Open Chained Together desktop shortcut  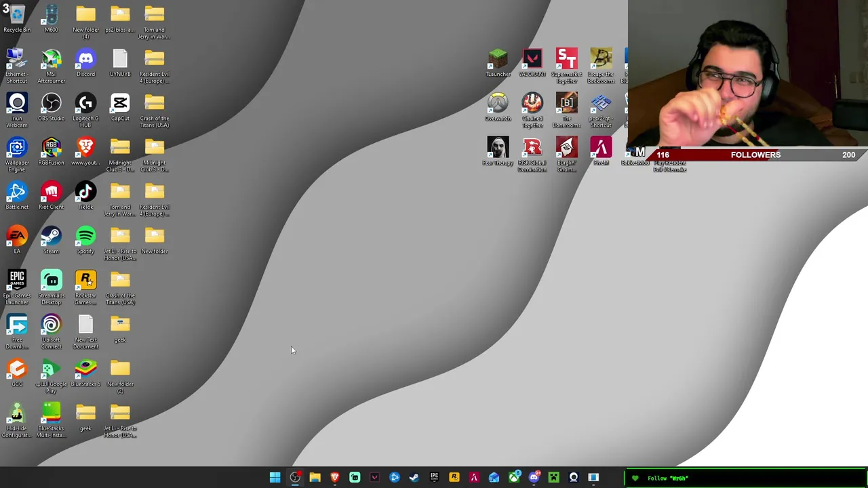tap(532, 110)
